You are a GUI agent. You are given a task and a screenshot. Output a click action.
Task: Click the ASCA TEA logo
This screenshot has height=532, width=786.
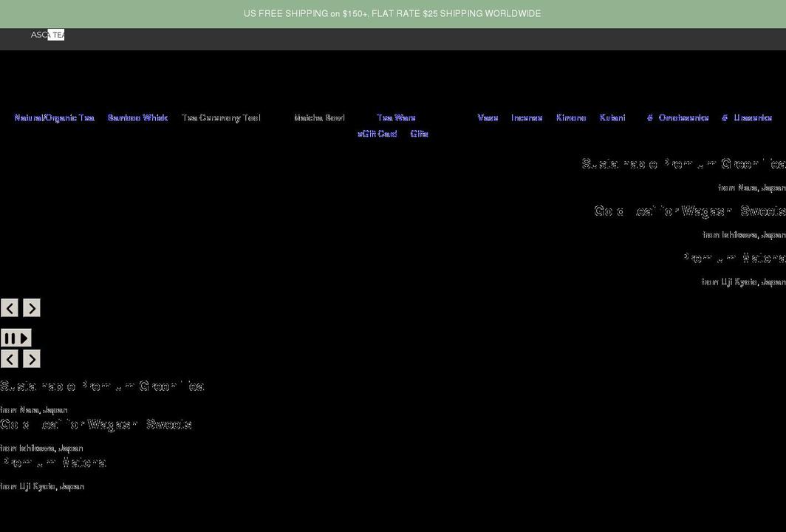(x=47, y=34)
